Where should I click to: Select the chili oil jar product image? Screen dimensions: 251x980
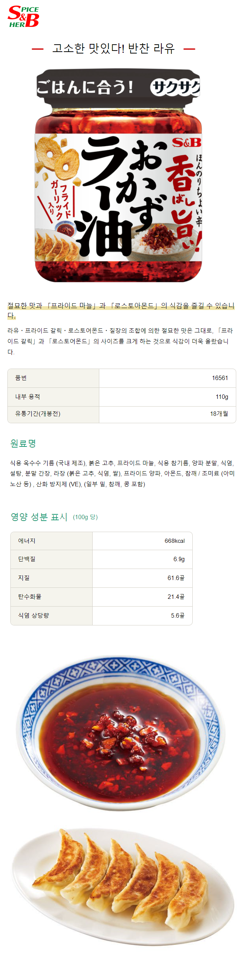click(118, 175)
